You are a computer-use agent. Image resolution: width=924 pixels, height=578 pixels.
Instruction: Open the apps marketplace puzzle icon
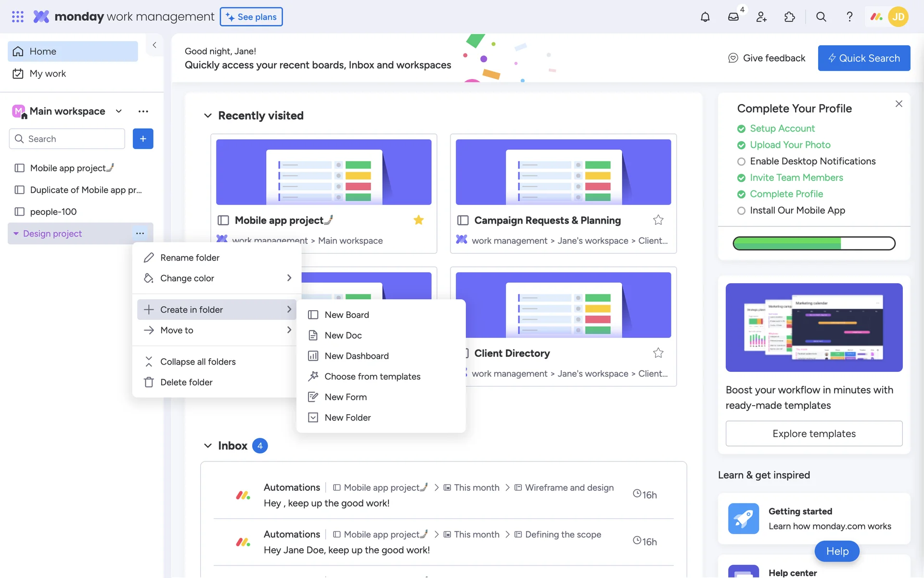pos(789,17)
